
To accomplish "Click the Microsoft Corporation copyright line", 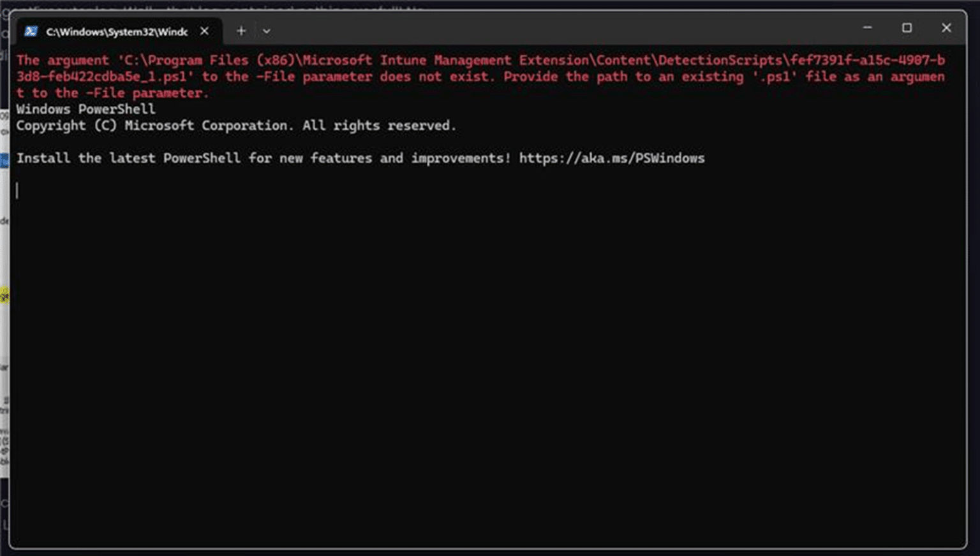I will [236, 126].
